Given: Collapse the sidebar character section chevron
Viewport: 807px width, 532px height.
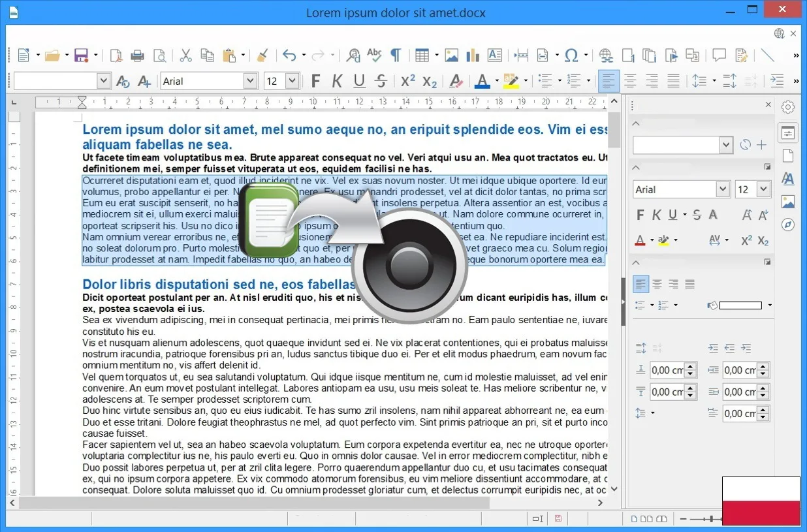Looking at the screenshot, I should [x=637, y=167].
